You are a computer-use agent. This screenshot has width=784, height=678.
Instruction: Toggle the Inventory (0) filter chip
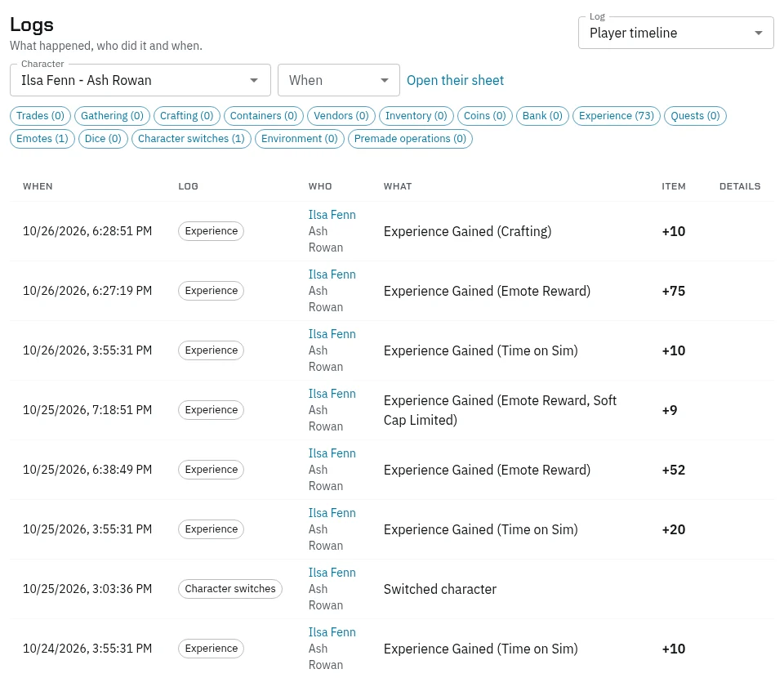click(416, 116)
